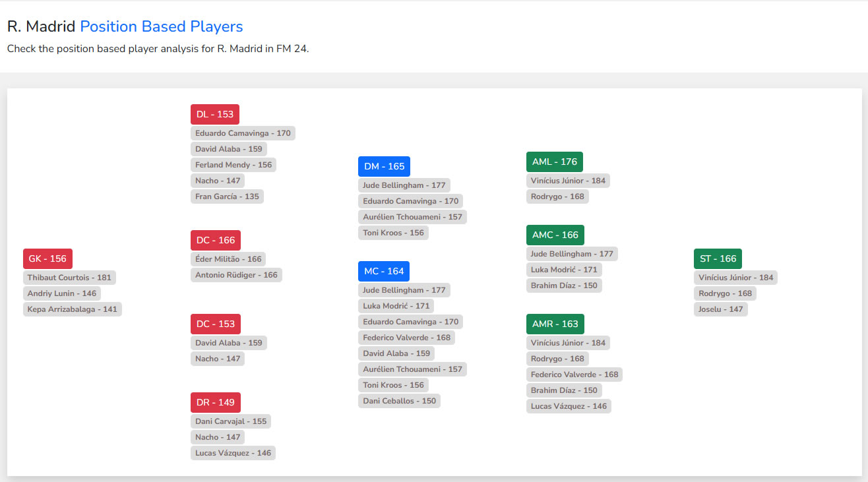Click the AMR - 163 green badge
Viewport: 868px width, 482px height.
point(555,324)
